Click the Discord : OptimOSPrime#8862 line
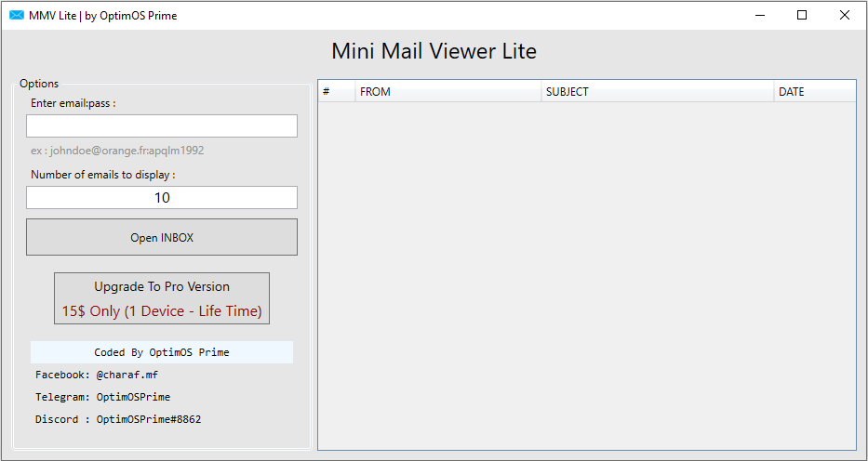Screen dimensions: 868x461 (118, 419)
